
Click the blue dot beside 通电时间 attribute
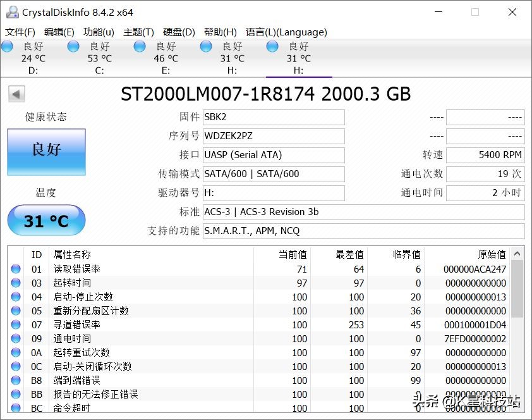tap(16, 338)
